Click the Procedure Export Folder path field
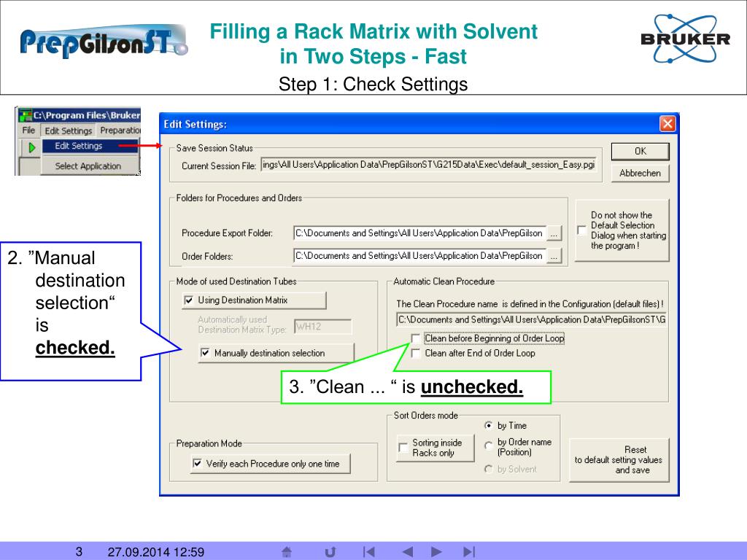Image resolution: width=747 pixels, height=560 pixels. point(419,233)
